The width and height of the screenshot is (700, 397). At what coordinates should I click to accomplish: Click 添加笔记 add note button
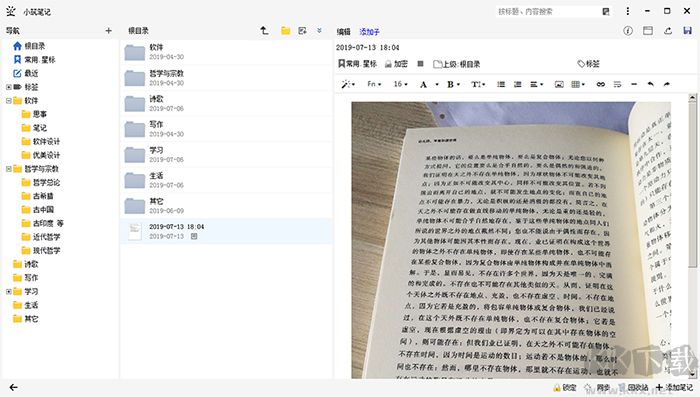(675, 388)
